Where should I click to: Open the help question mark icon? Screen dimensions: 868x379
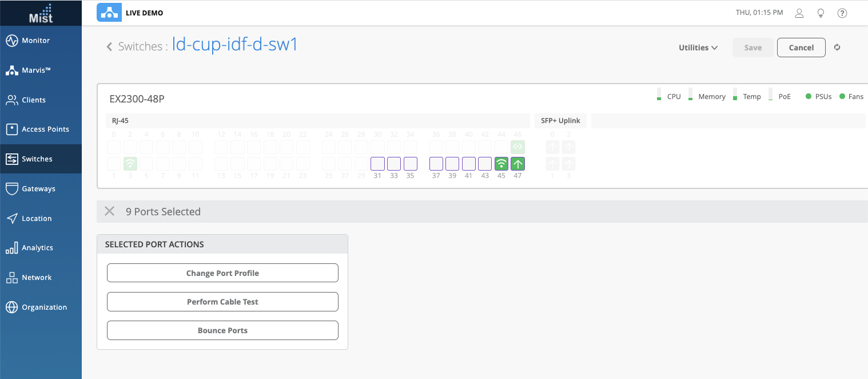tap(842, 13)
